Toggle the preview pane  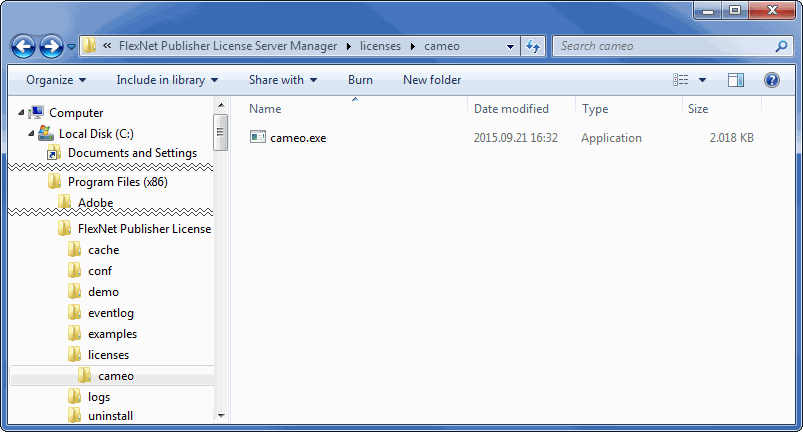click(x=736, y=80)
